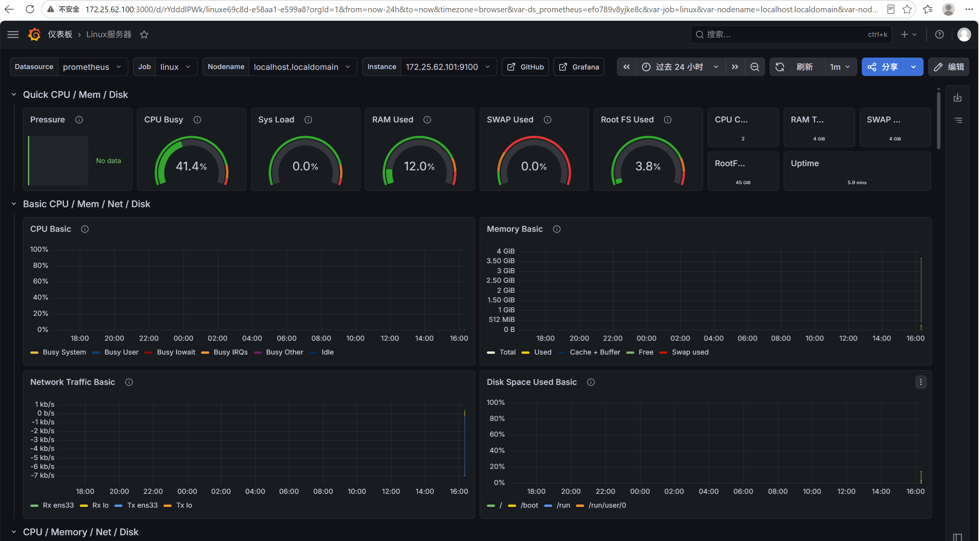Click the 分享 share button

(x=882, y=67)
